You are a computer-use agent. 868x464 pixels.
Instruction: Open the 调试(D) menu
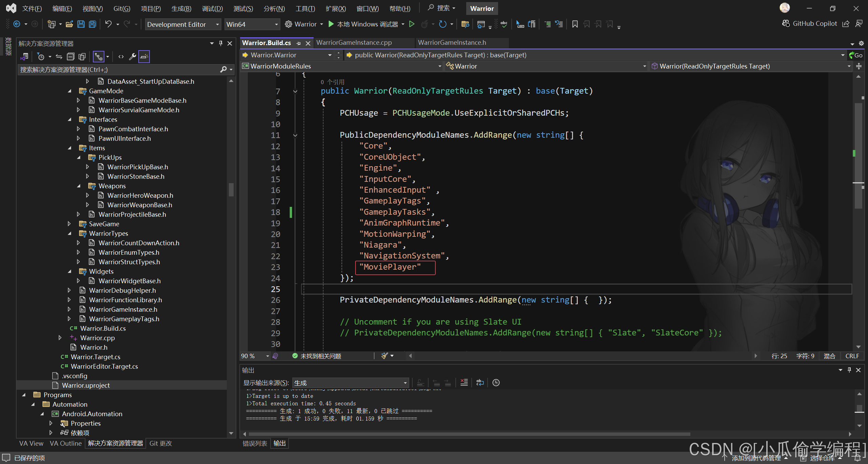click(212, 8)
